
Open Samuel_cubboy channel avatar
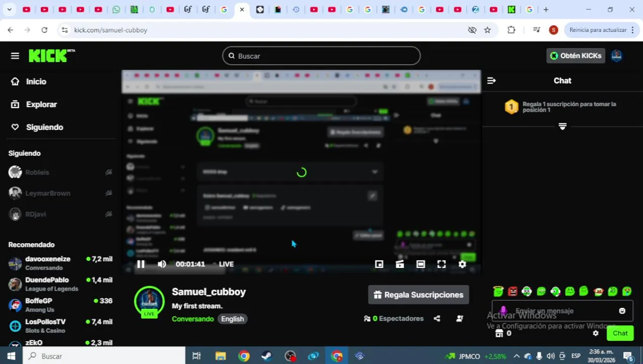pos(149,301)
